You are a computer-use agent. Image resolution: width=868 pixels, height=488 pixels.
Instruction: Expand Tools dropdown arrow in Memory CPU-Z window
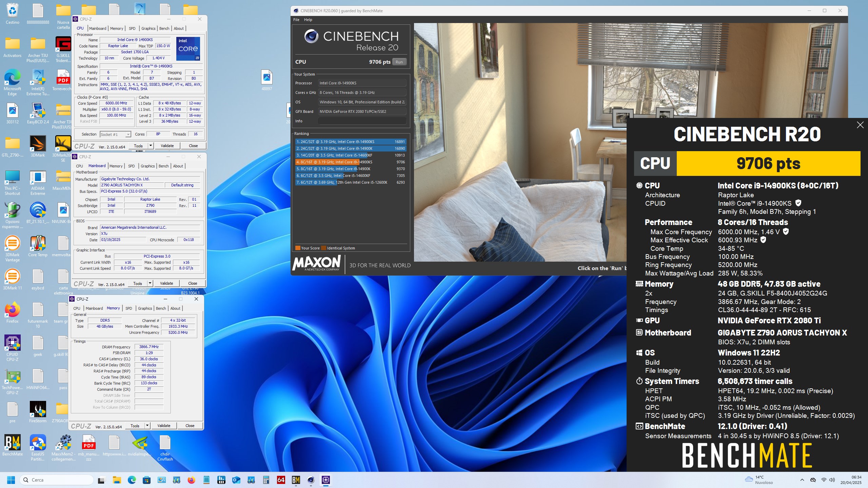147,426
